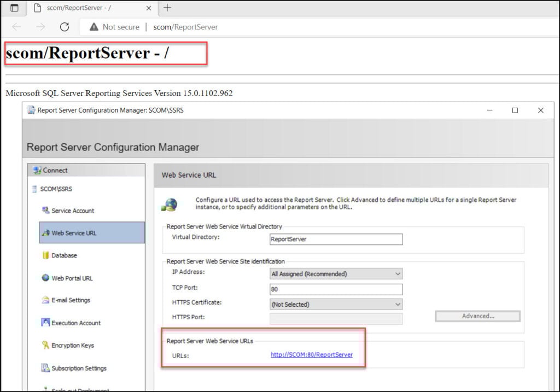560x392 pixels.
Task: Minimize the Report Server Configuration Manager window
Action: pos(489,110)
